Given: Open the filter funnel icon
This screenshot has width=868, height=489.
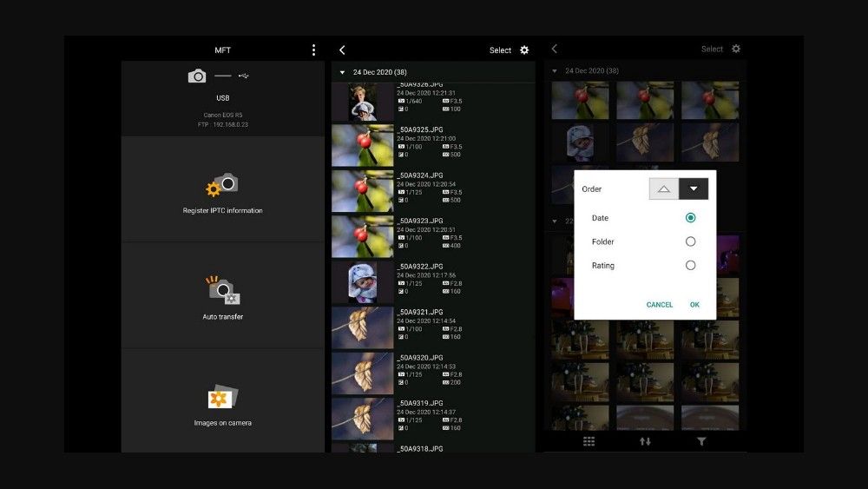Looking at the screenshot, I should 701,441.
